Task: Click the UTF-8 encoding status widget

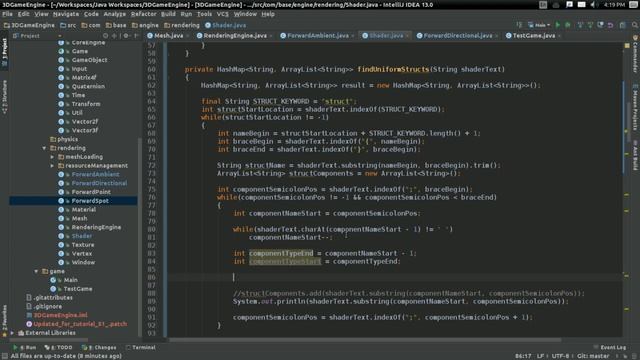Action: pos(560,356)
